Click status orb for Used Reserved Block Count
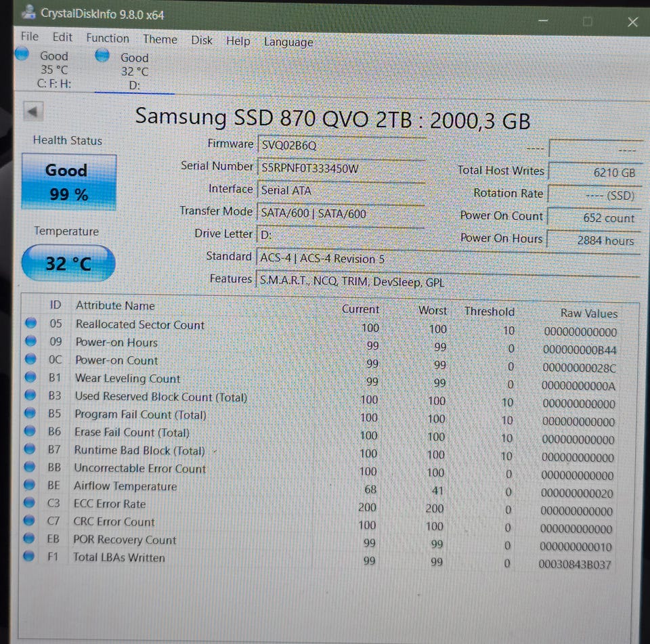Screen dimensions: 650x644 pos(30,394)
